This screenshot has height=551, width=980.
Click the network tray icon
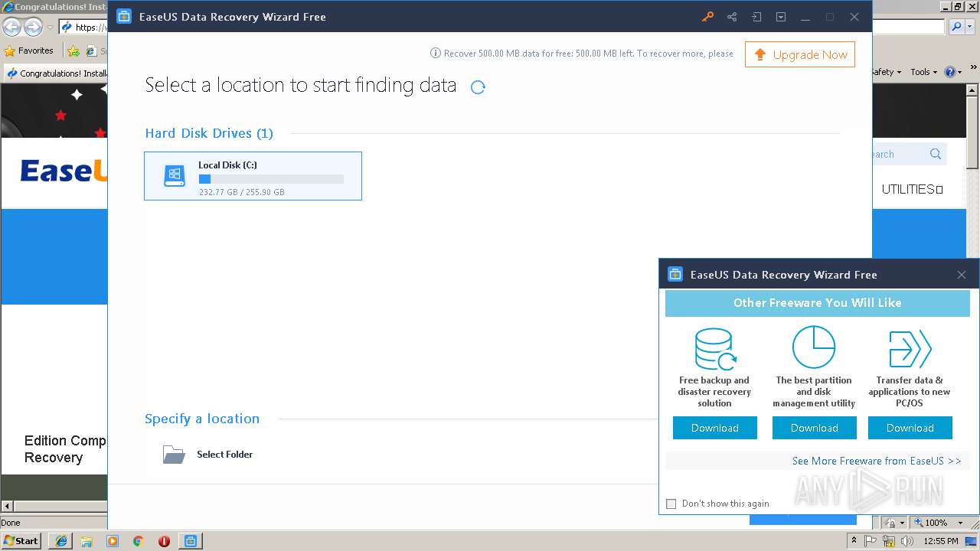coord(890,541)
